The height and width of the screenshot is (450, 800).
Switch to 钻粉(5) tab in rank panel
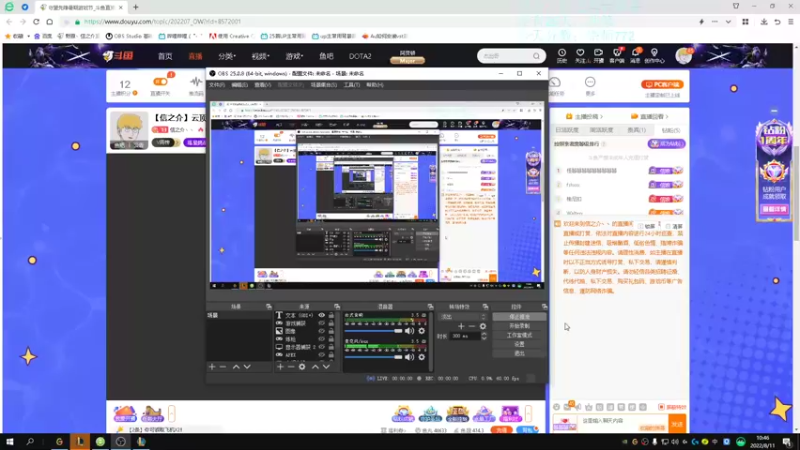[671, 130]
